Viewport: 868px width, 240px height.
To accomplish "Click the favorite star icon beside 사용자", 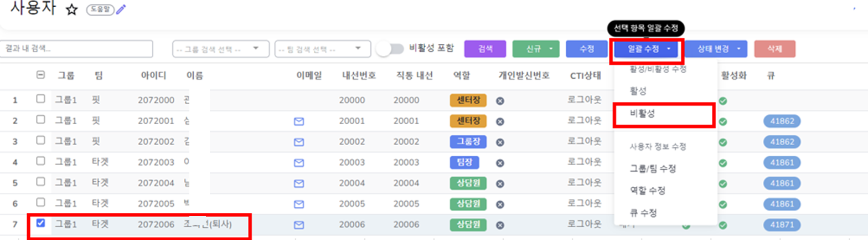I will click(x=71, y=10).
